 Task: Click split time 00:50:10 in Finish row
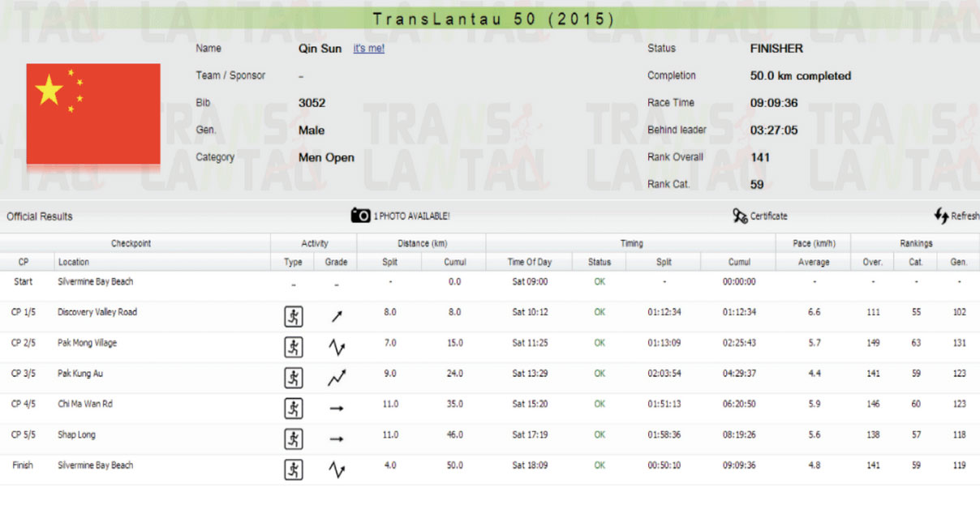coord(664,465)
